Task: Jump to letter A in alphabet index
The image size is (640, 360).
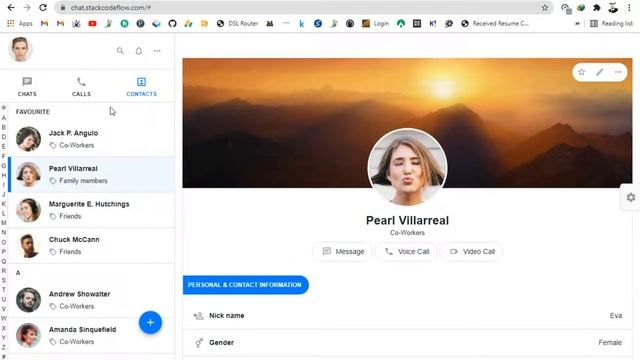Action: point(4,118)
